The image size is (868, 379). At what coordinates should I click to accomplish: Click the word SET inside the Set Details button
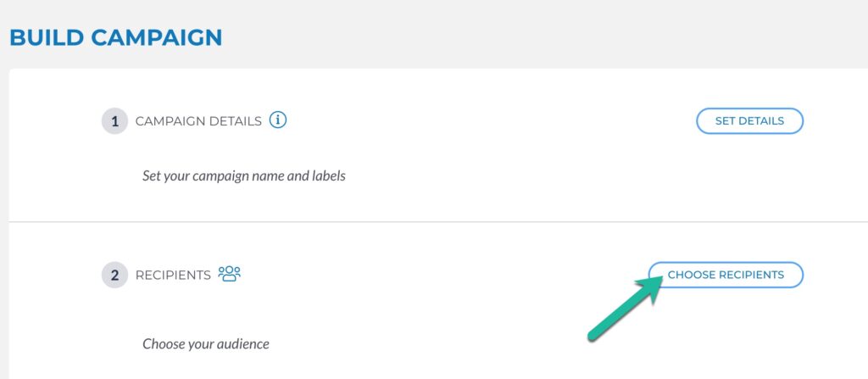coord(724,120)
